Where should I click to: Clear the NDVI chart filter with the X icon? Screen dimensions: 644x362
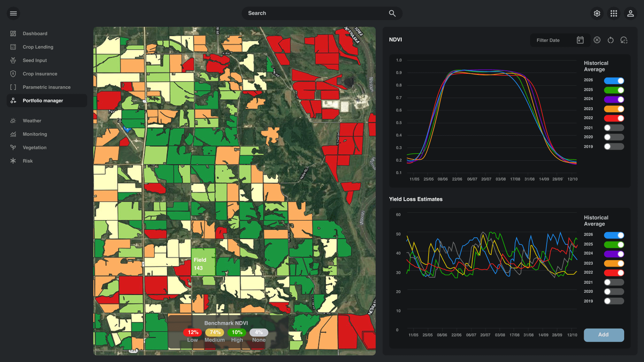(597, 40)
